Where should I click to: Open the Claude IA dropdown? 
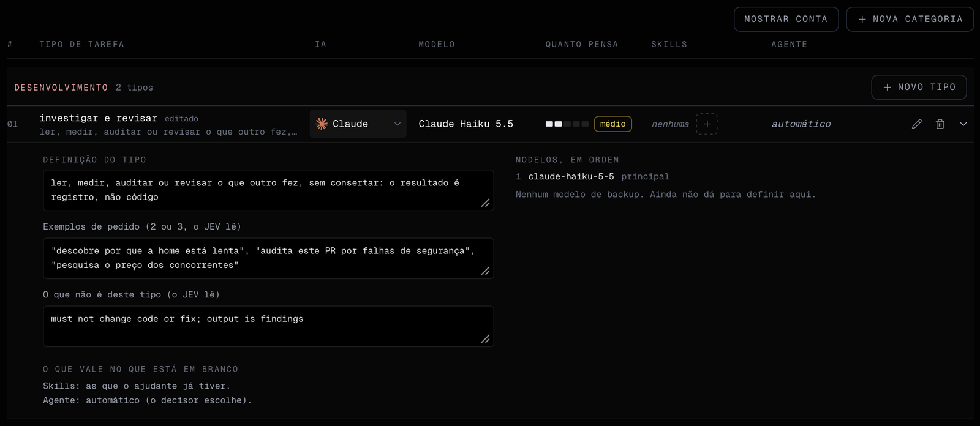[x=358, y=124]
